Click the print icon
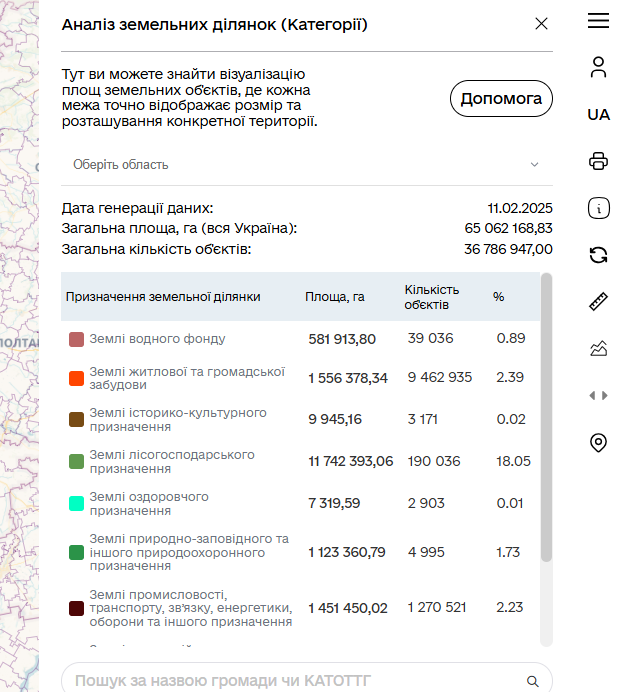620x692 pixels. [x=598, y=161]
